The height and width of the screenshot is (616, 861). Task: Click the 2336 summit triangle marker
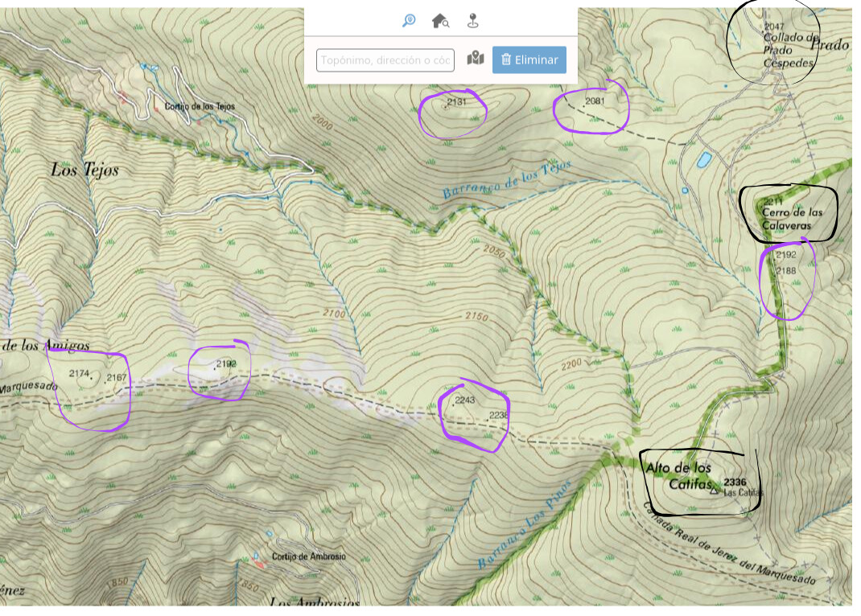[715, 491]
